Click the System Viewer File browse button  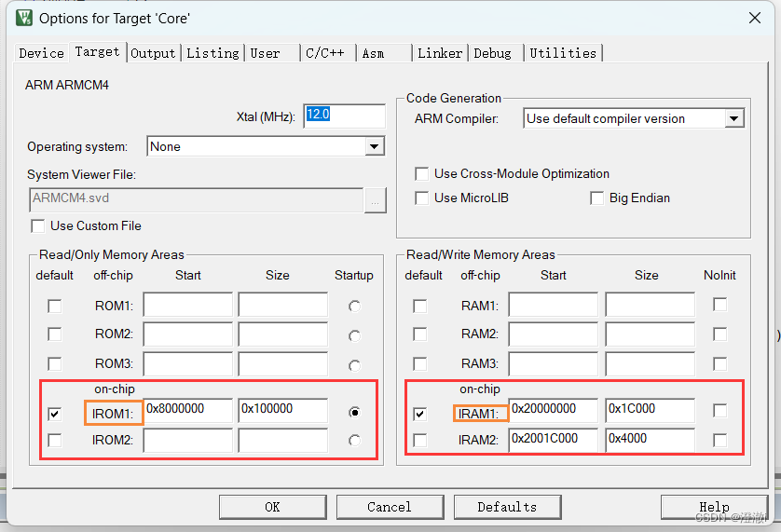tap(375, 200)
